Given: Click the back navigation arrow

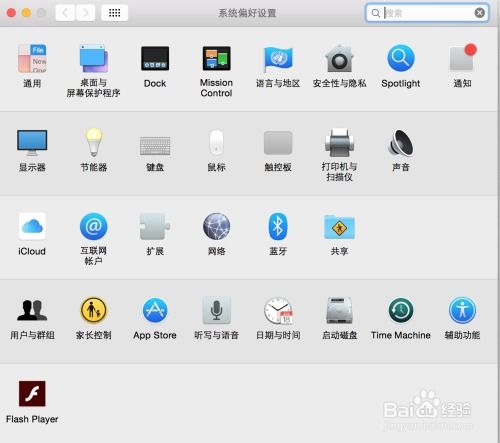Looking at the screenshot, I should click(x=65, y=13).
